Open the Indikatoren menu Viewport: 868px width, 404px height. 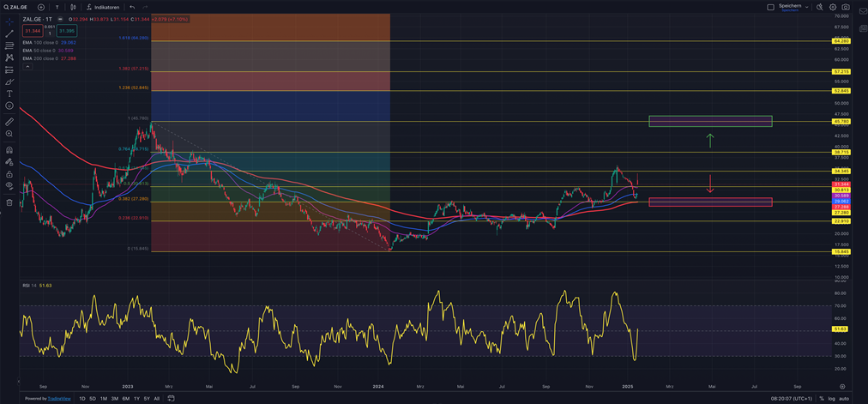tap(103, 7)
